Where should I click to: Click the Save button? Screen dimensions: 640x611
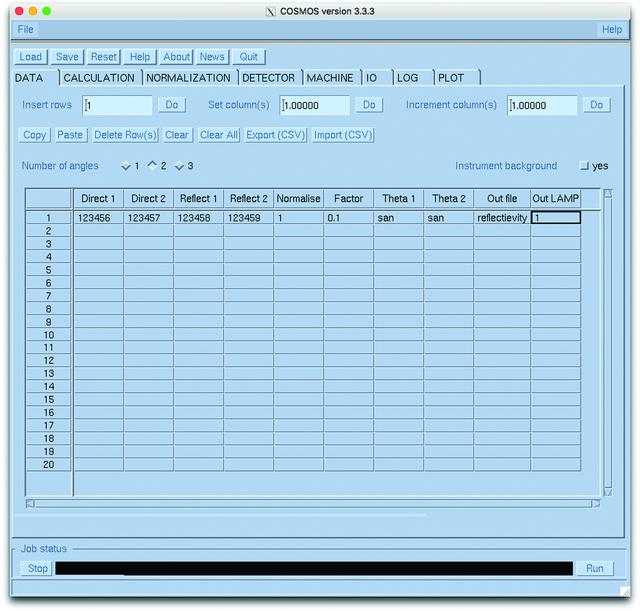[67, 57]
